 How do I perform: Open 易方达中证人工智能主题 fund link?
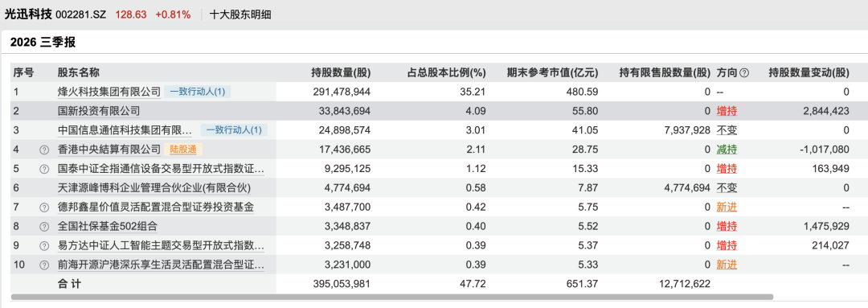[161, 246]
